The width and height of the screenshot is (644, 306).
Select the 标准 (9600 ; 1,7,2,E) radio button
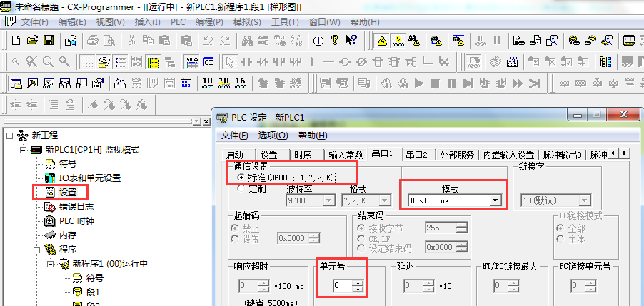(243, 177)
